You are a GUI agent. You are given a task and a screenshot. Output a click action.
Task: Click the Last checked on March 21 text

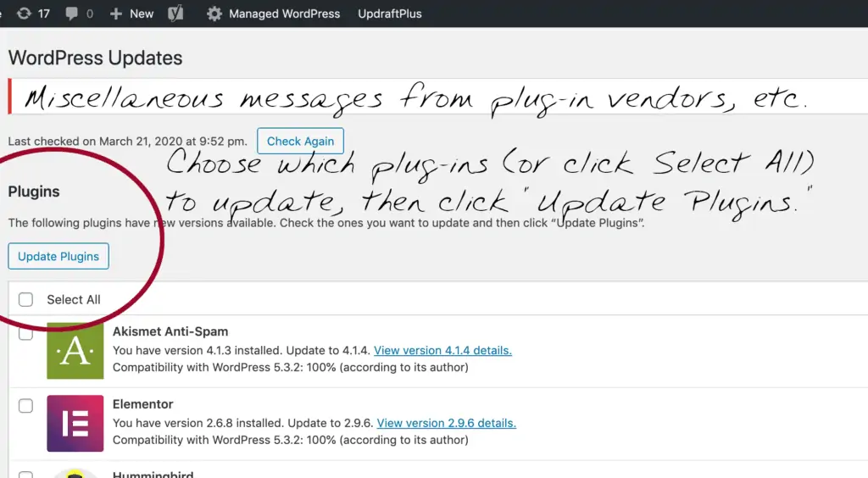pyautogui.click(x=127, y=141)
